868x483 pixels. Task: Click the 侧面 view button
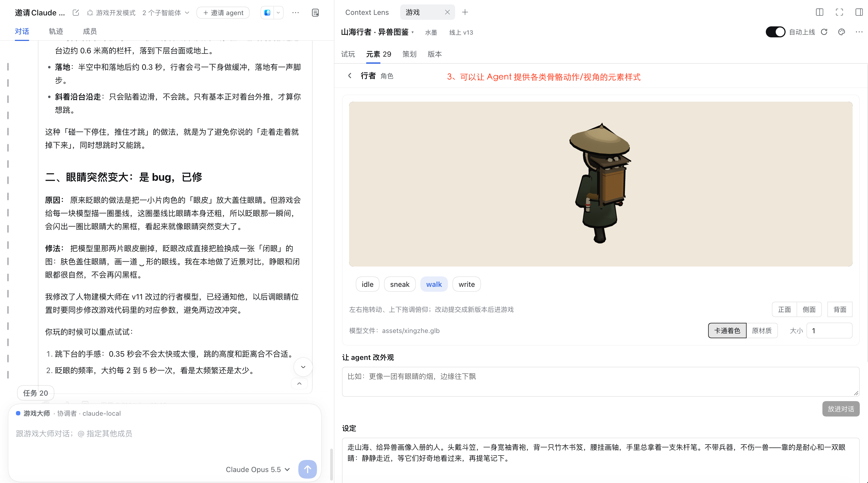click(809, 309)
